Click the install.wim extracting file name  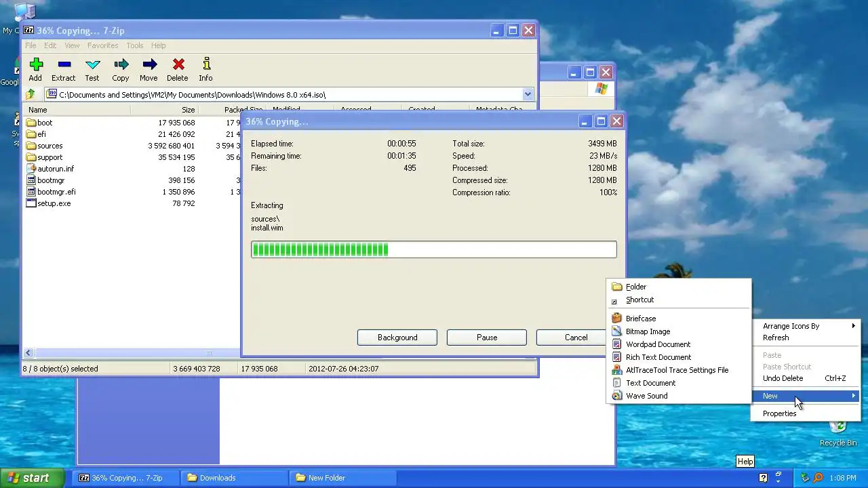point(267,228)
